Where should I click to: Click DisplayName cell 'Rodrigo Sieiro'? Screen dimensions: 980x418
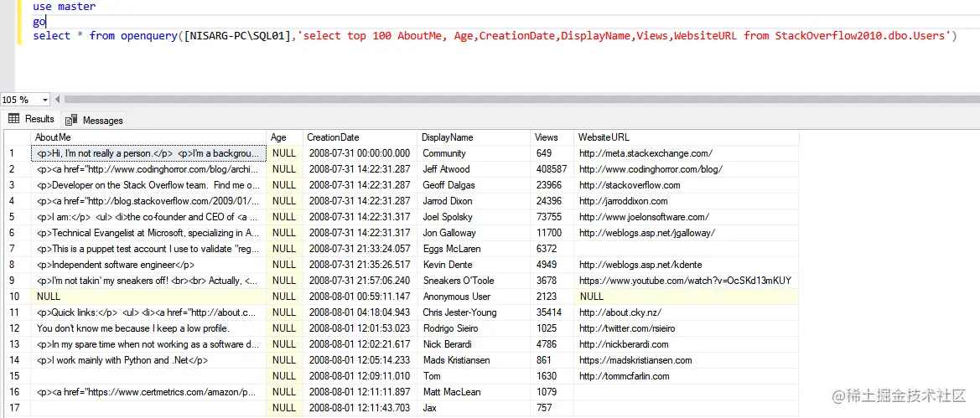[x=474, y=328]
